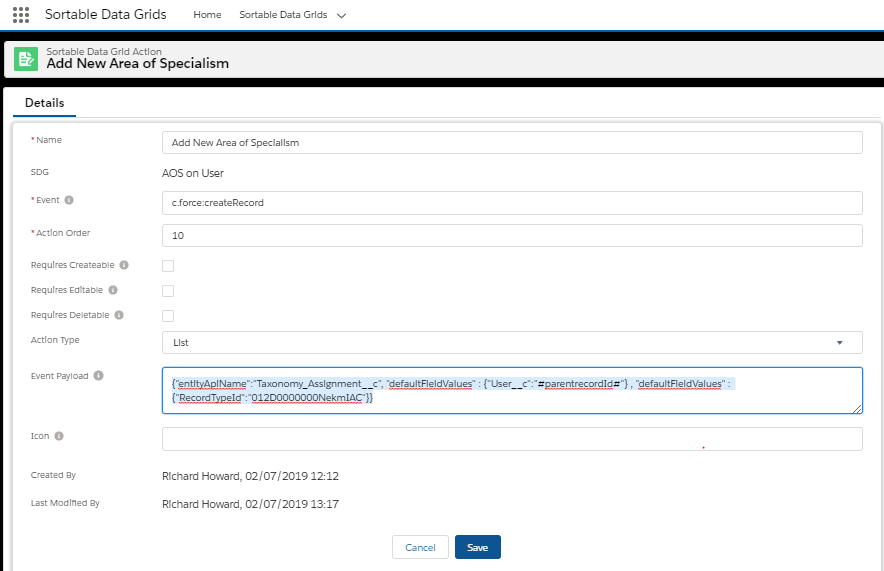The width and height of the screenshot is (884, 571).
Task: Click the Created By Richard Howard 12:12 text
Action: [250, 476]
